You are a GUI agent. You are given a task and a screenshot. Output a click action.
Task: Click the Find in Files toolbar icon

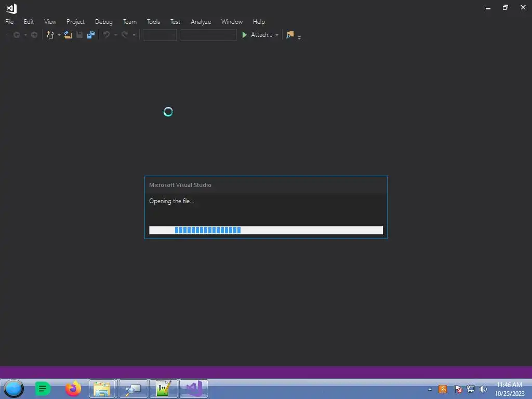coord(290,35)
